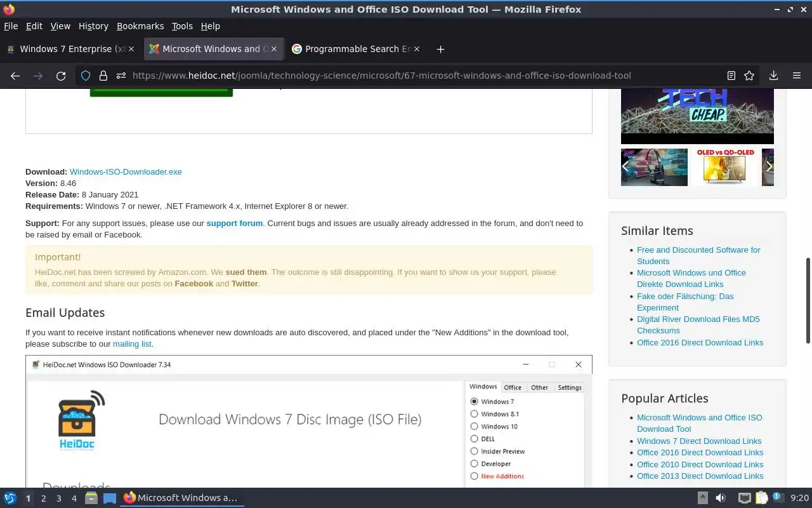Screen dimensions: 812x508
Task: Open the tracking protection shield icon
Action: pos(86,76)
